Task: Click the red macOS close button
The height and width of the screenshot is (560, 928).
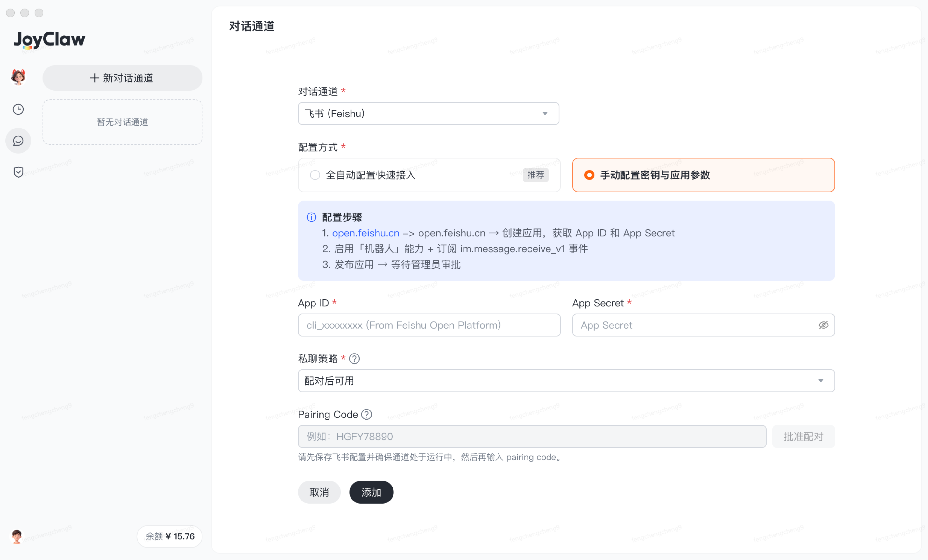Action: pyautogui.click(x=11, y=13)
